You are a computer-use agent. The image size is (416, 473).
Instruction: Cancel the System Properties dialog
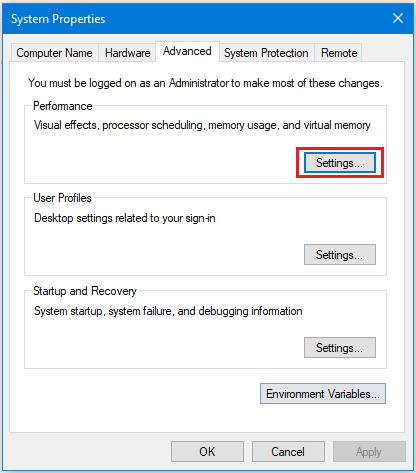coord(288,452)
